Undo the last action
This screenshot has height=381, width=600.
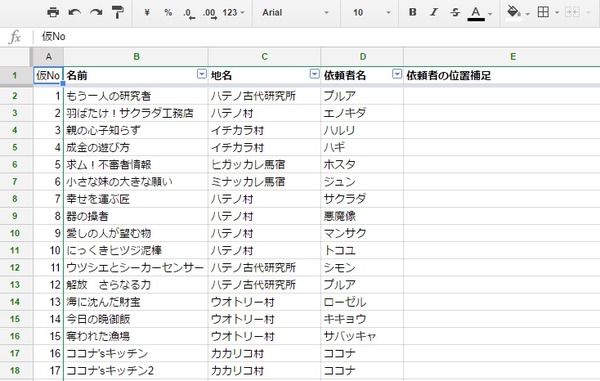tap(74, 13)
